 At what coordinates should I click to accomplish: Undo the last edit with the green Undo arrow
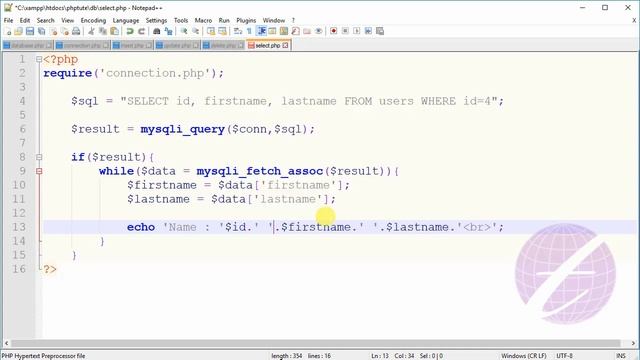click(130, 31)
